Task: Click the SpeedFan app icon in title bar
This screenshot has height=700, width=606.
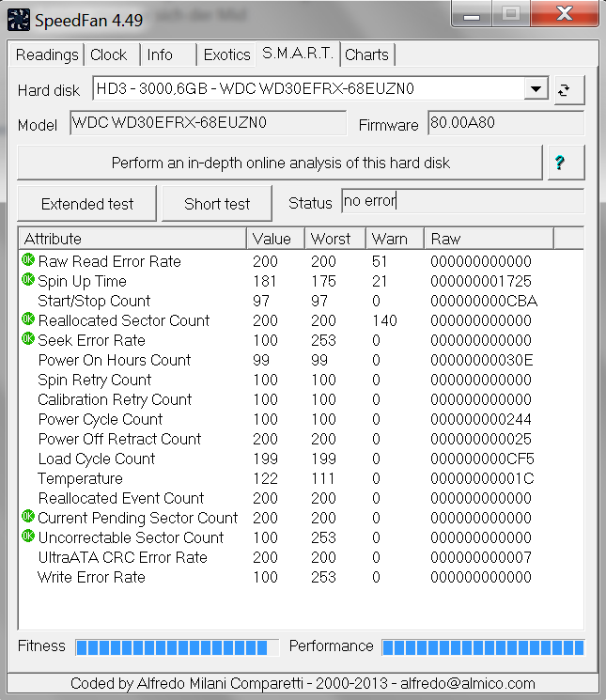Action: (19, 20)
